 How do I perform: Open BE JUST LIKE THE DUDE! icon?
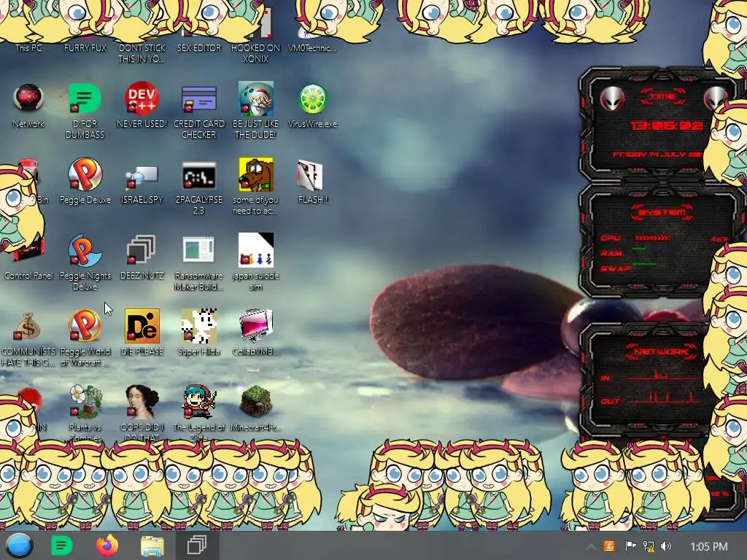[x=256, y=98]
